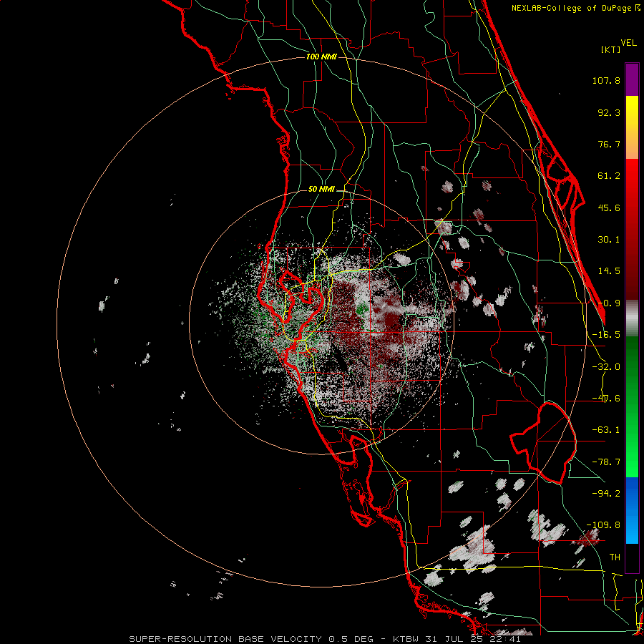Click the 100 NMI range ring label

[x=321, y=57]
